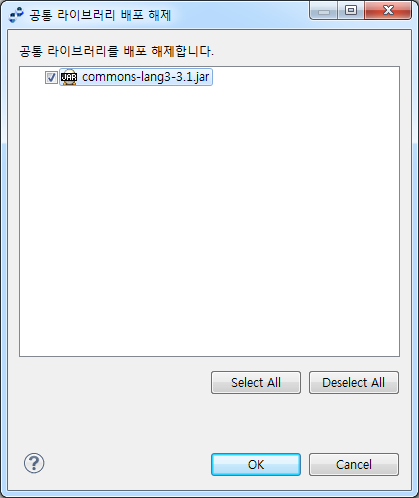
Task: Maximize the dialog using the title bar button
Action: tap(351, 11)
